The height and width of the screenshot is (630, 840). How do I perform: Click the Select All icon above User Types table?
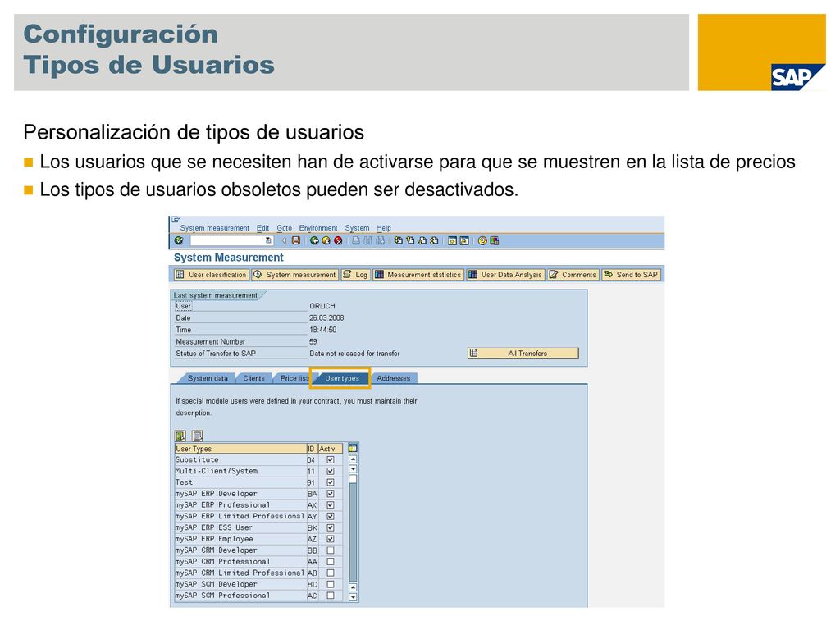coord(180,436)
